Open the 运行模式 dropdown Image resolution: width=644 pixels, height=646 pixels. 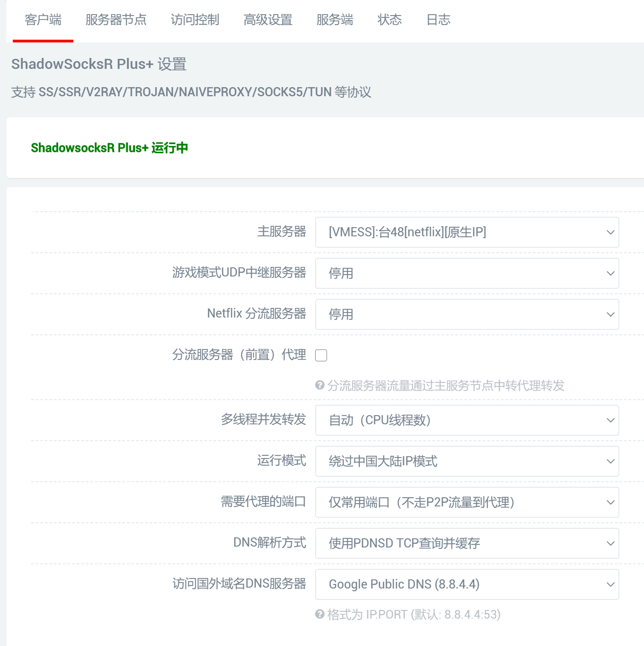coord(467,461)
